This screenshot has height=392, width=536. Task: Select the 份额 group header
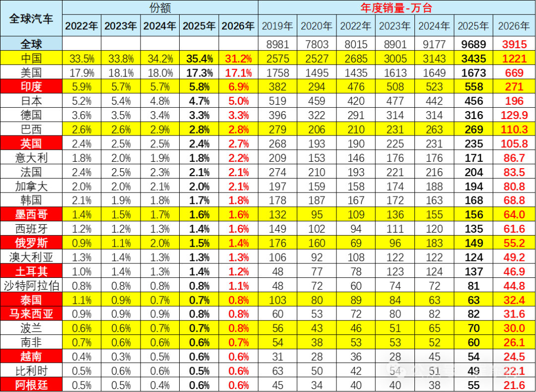(x=160, y=7)
